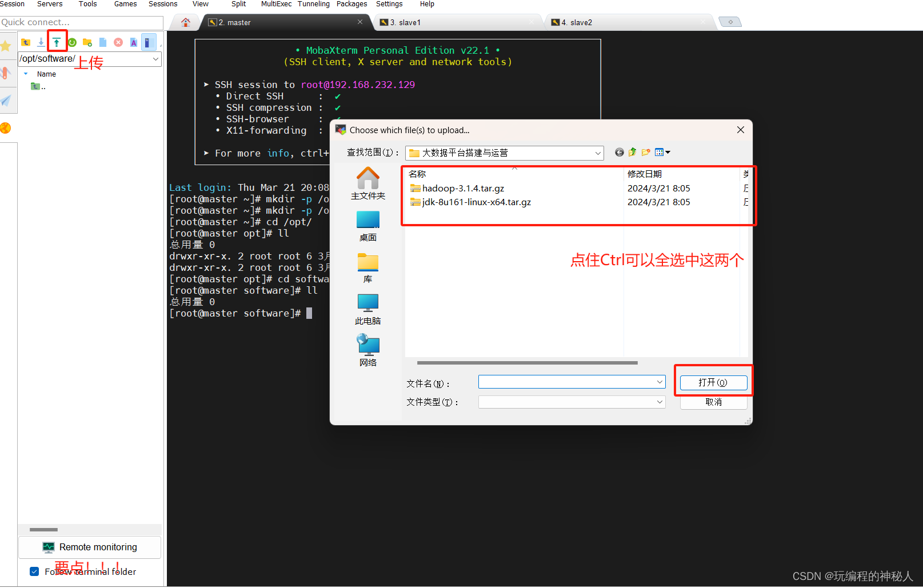This screenshot has width=923, height=588.
Task: Open the Servers menu
Action: (x=50, y=4)
